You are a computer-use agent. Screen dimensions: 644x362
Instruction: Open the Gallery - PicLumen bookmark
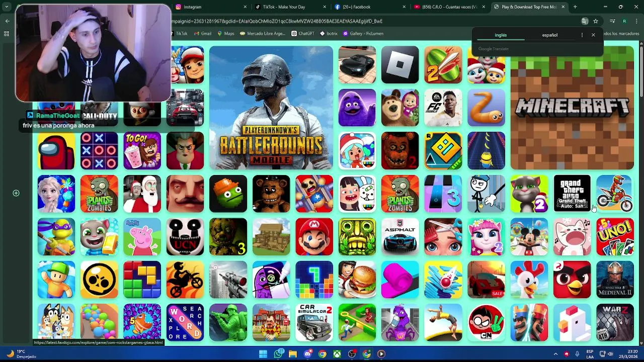pos(363,34)
